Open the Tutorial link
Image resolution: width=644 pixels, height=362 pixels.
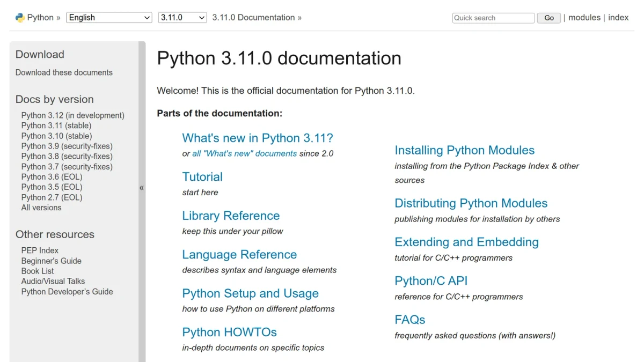pyautogui.click(x=202, y=176)
